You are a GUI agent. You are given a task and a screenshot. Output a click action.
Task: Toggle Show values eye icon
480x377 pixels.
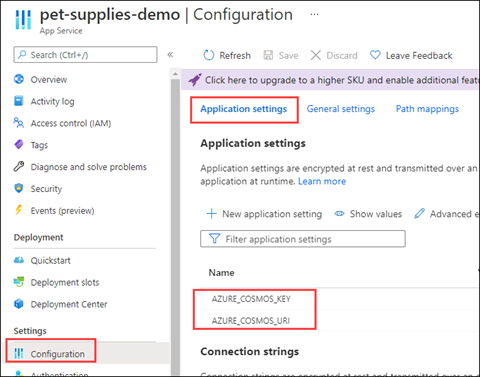(x=339, y=213)
